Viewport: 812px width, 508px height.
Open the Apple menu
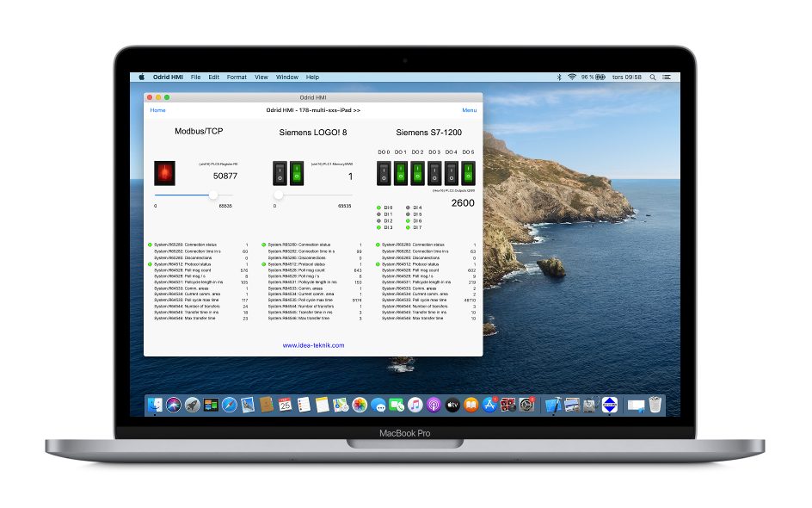141,77
